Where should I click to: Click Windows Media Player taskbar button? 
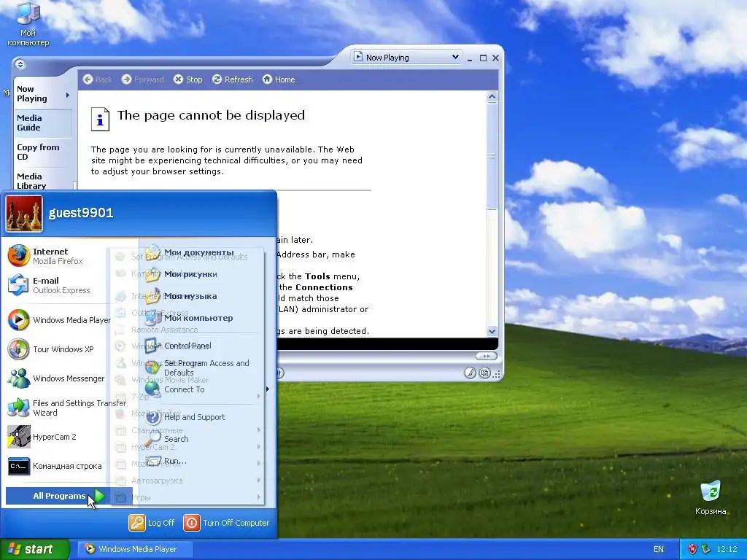point(136,549)
